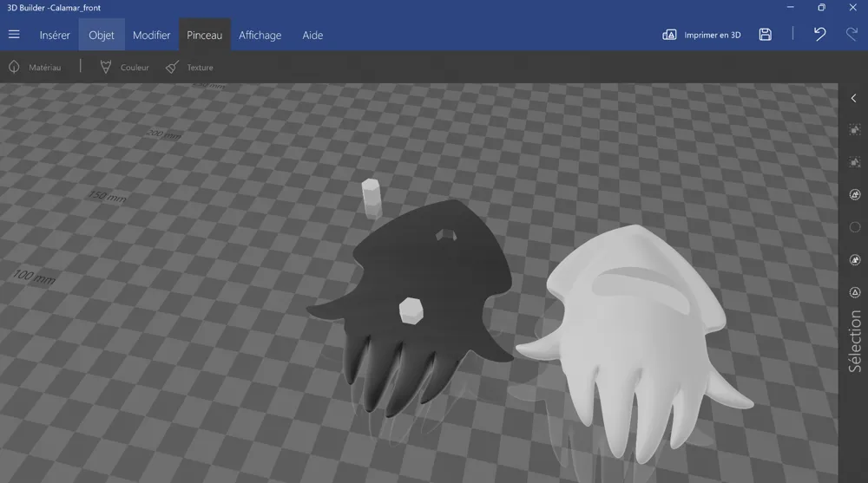This screenshot has height=483, width=868.
Task: Click the save disk icon
Action: [765, 35]
